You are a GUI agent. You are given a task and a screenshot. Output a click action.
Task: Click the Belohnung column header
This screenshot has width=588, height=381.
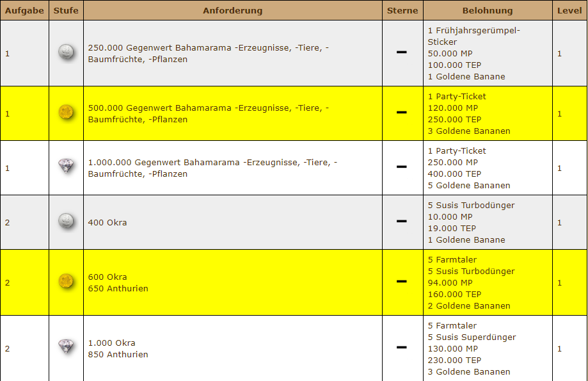click(488, 10)
